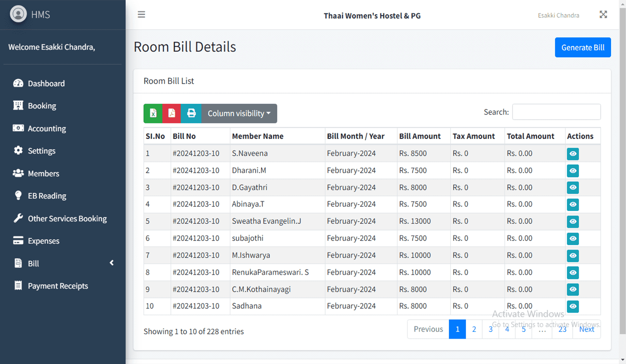The height and width of the screenshot is (364, 626).
Task: View bill details for Dharani.M
Action: pos(573,171)
